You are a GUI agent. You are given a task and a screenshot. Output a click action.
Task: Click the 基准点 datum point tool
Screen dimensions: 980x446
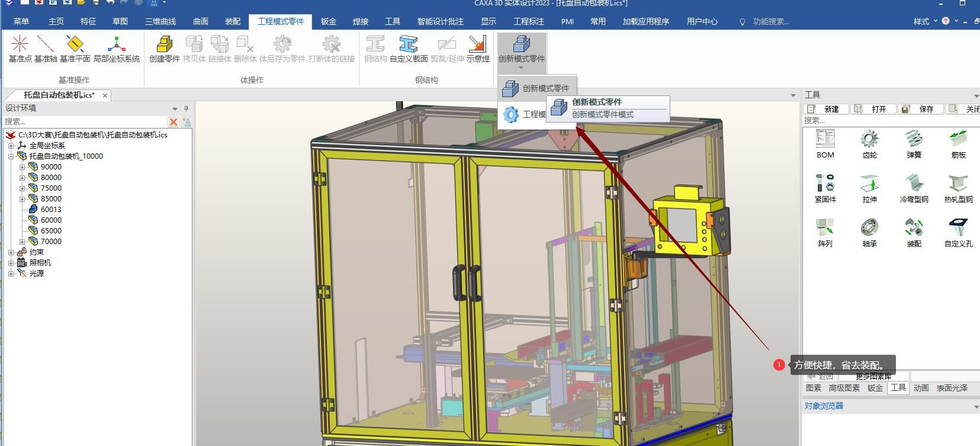point(20,48)
